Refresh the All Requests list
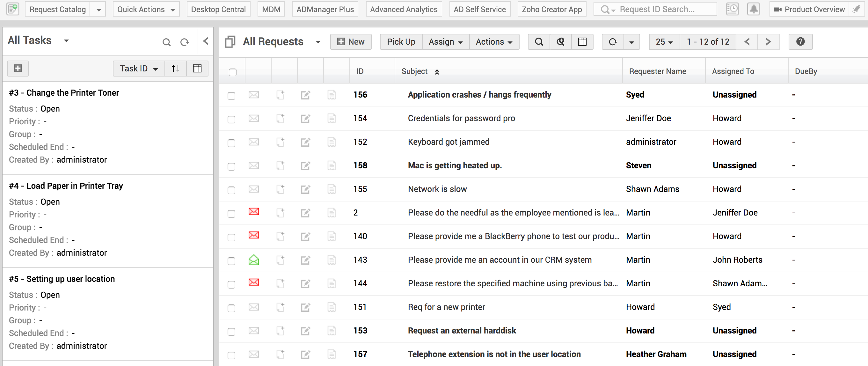Screen dimensions: 868x366 point(613,42)
